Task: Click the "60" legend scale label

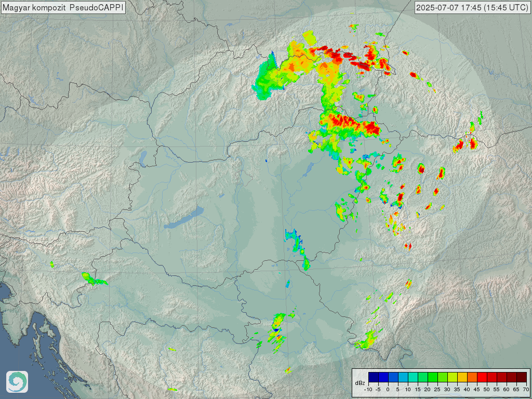Action: (x=506, y=390)
